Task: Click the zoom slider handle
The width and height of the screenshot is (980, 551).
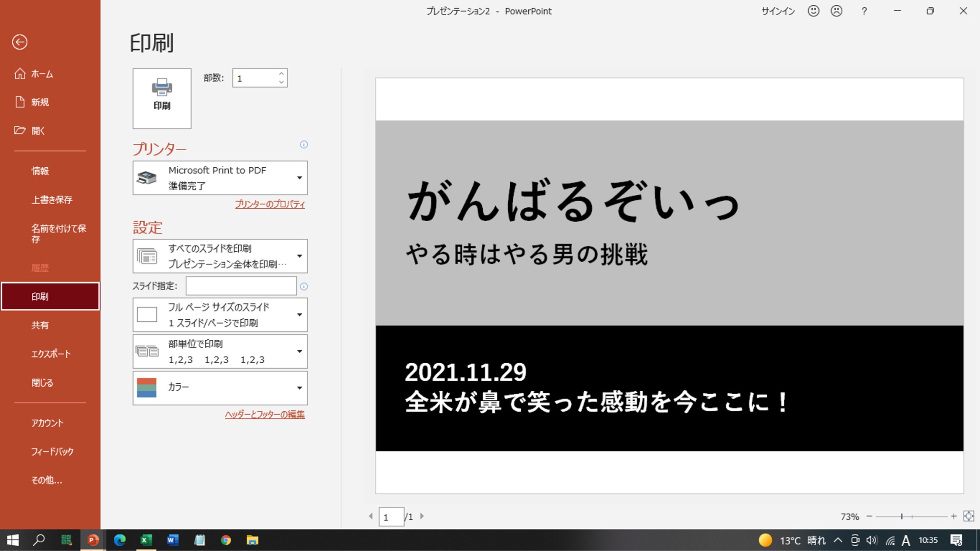Action: [x=901, y=516]
